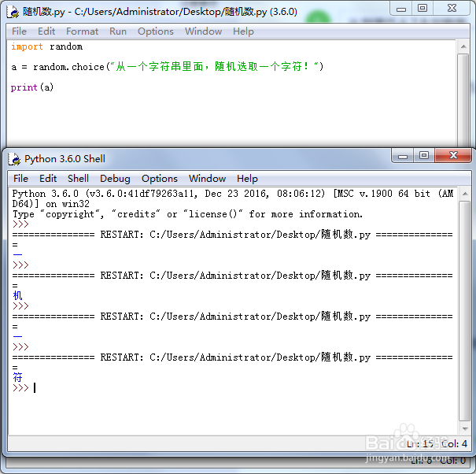Screen dimensions: 476x474
Task: Click the last >>> prompt at the cursor
Action: pyautogui.click(x=20, y=388)
